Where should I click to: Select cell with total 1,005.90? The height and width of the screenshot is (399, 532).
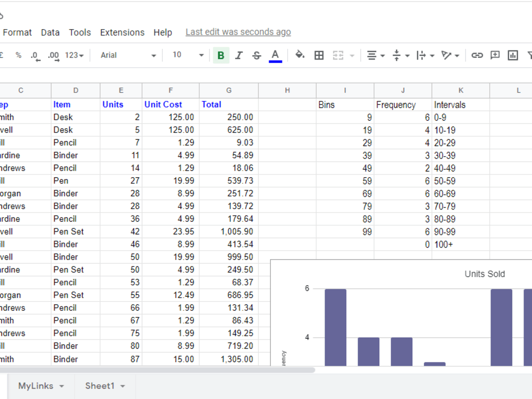pyautogui.click(x=229, y=232)
